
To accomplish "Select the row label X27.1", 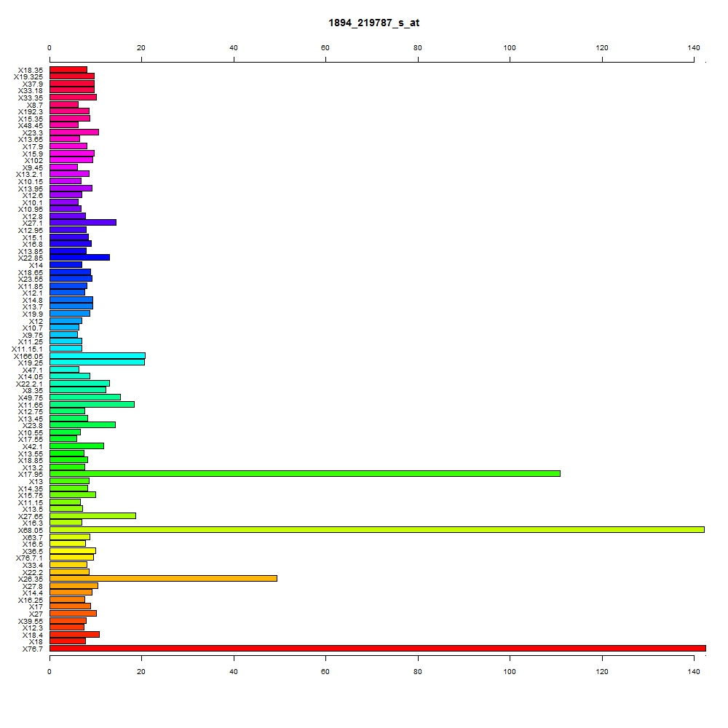I will click(x=33, y=223).
